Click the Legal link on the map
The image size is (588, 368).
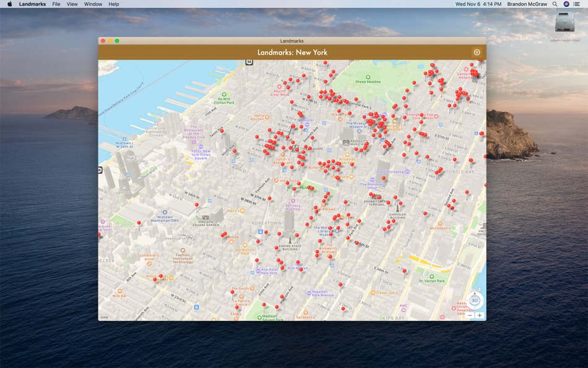click(x=104, y=318)
